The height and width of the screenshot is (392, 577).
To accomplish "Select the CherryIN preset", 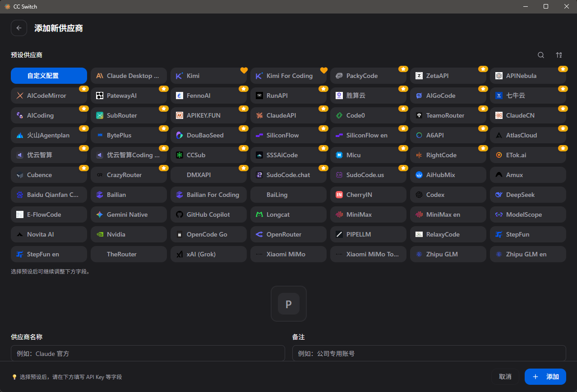I will click(368, 195).
